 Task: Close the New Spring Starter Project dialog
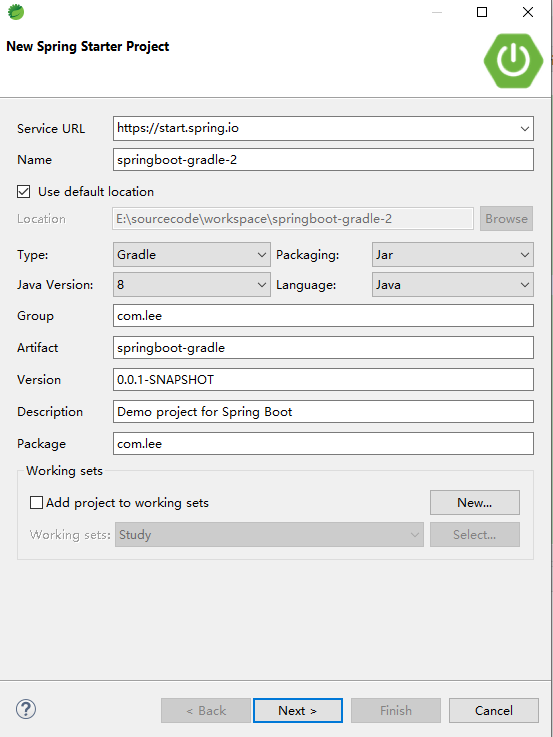point(528,12)
